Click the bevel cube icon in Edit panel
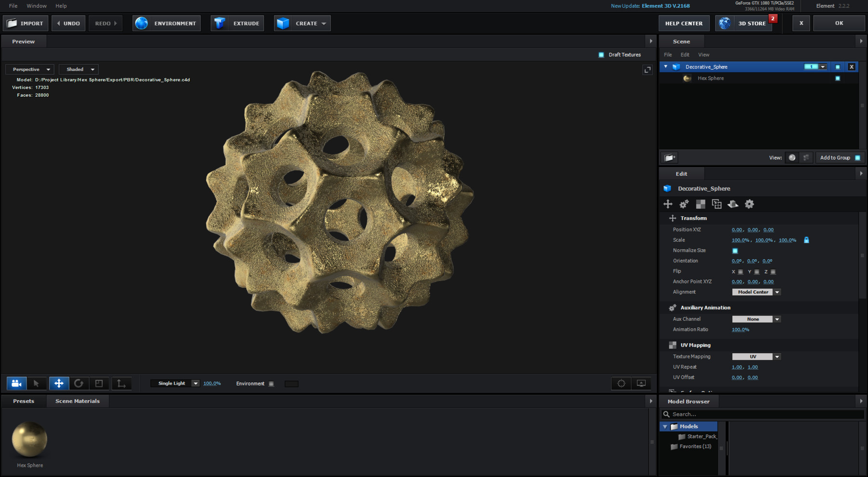The height and width of the screenshot is (477, 868). tap(717, 204)
